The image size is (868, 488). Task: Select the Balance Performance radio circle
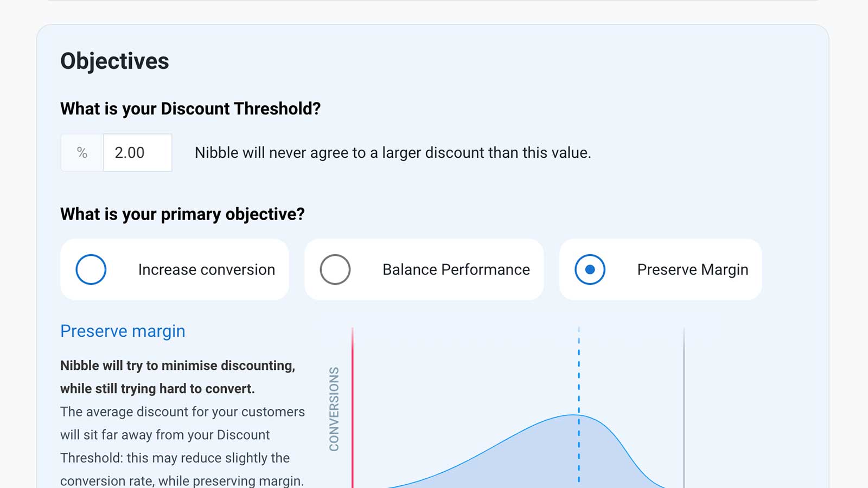click(335, 269)
